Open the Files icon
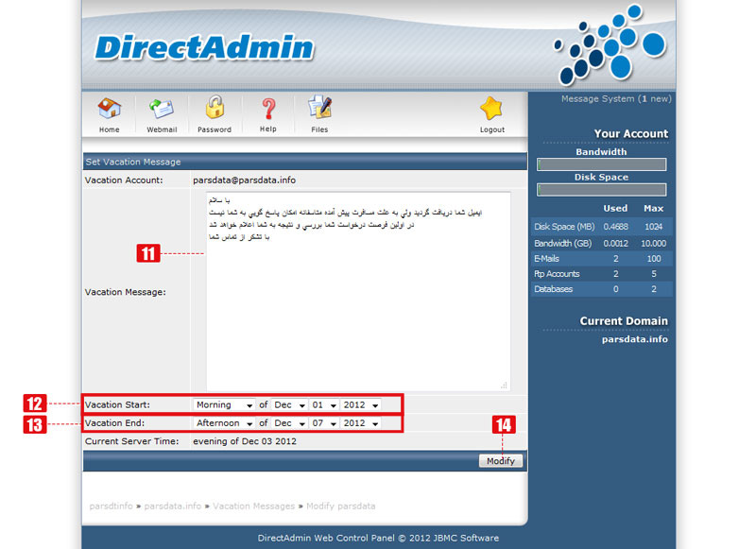The width and height of the screenshot is (756, 549). click(319, 108)
